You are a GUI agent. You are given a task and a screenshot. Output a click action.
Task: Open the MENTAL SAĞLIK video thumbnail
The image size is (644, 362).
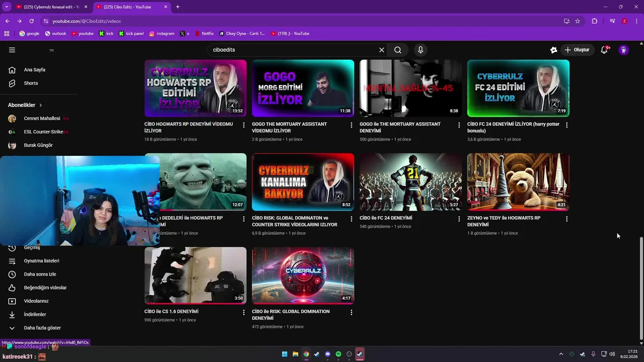pyautogui.click(x=411, y=88)
